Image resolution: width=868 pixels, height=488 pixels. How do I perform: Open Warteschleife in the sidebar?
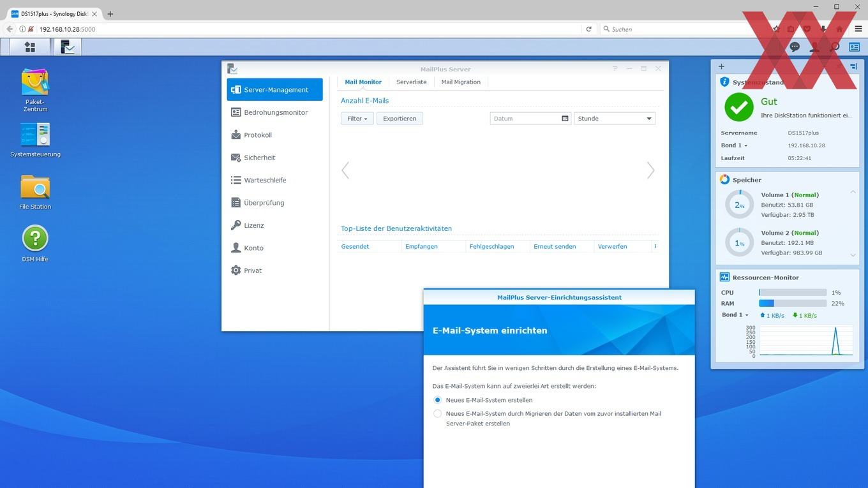click(x=274, y=181)
